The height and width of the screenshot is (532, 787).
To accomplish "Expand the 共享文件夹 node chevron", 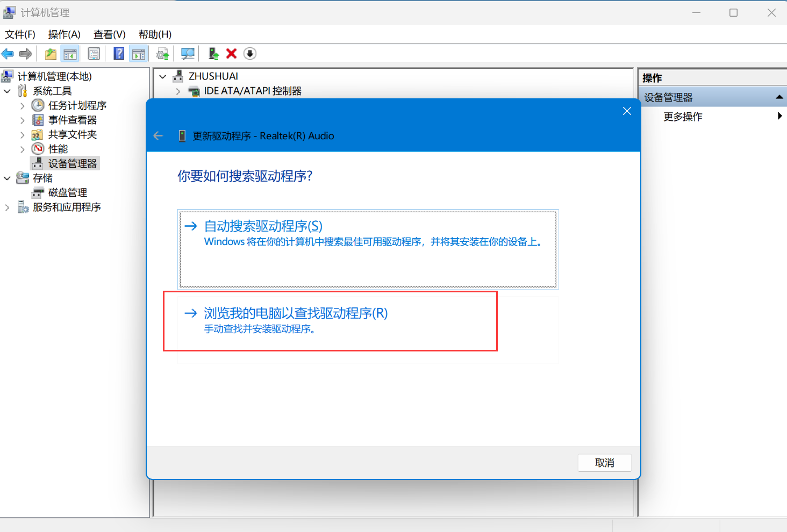I will click(x=22, y=134).
